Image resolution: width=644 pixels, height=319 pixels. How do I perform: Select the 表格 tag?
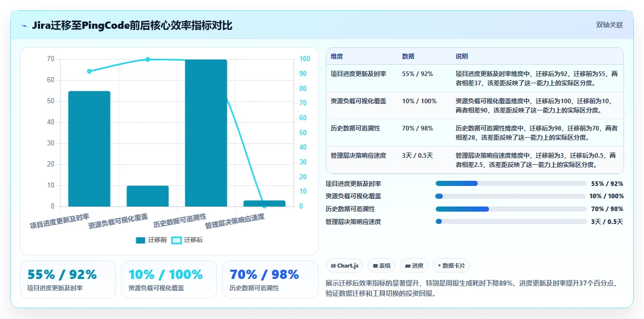382,266
